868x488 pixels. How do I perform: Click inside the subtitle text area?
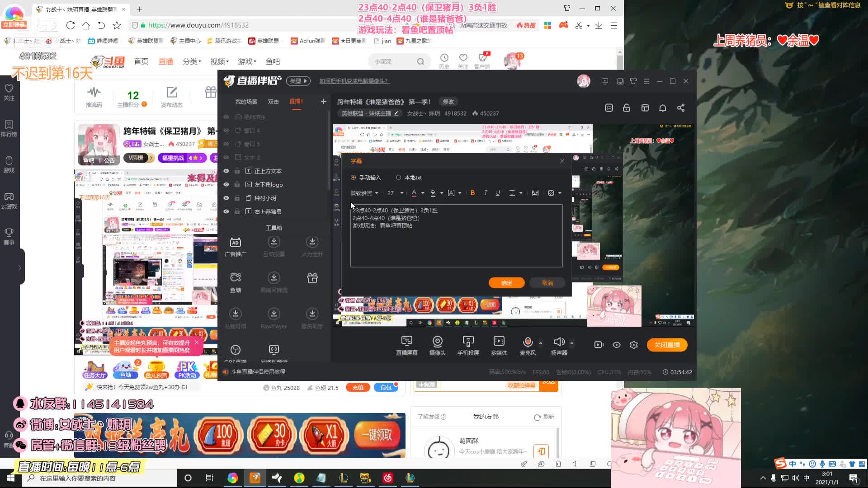(x=456, y=236)
